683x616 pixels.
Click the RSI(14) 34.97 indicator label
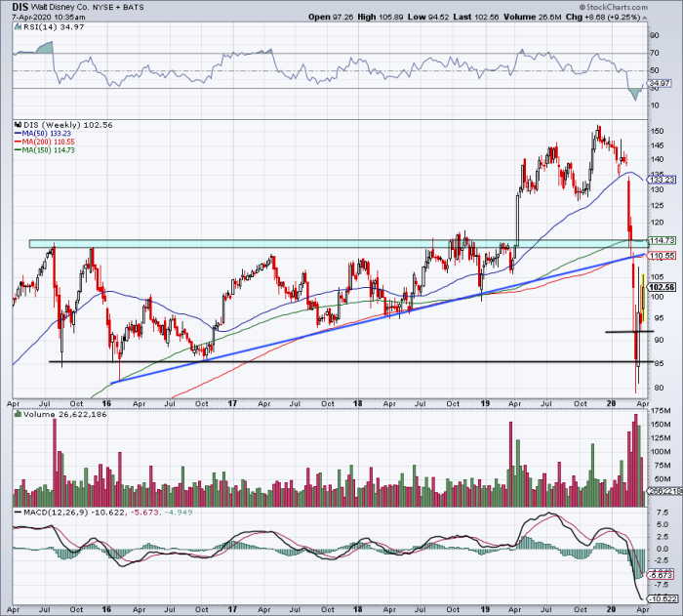tap(53, 27)
